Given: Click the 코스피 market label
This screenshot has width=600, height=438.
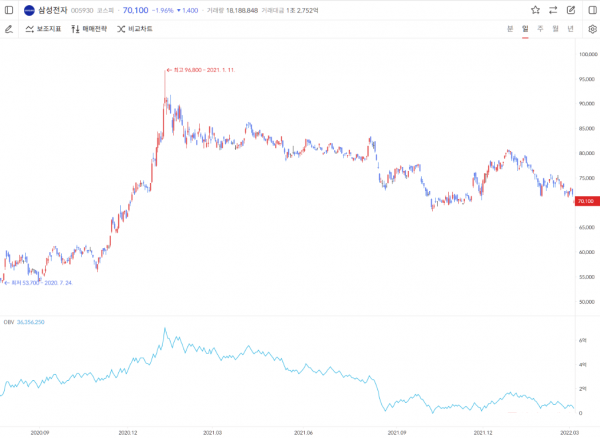Looking at the screenshot, I should (x=105, y=11).
